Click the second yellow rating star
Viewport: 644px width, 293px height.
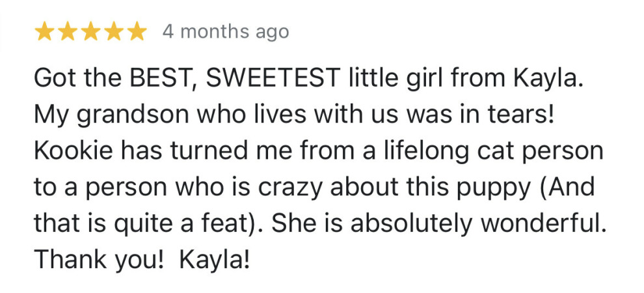(67, 32)
